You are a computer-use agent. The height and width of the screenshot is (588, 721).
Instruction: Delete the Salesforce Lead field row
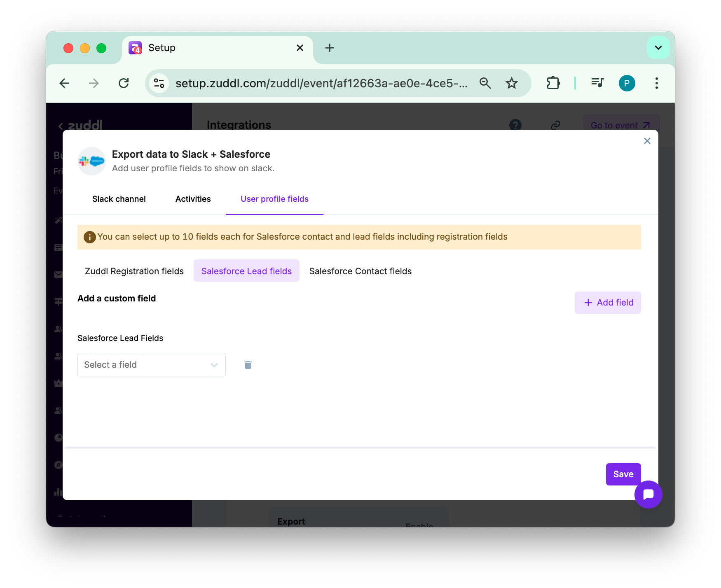click(x=248, y=365)
